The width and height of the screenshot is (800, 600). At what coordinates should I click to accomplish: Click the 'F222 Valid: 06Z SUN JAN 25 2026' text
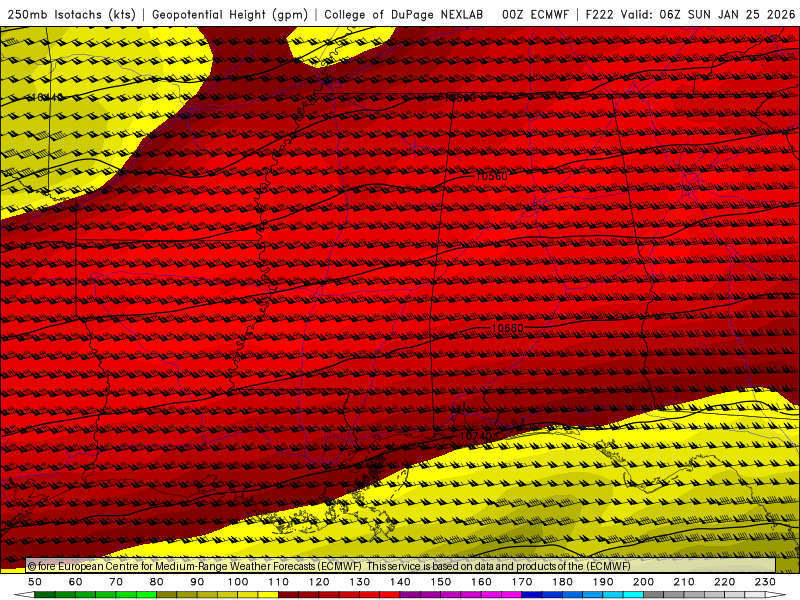pos(690,14)
